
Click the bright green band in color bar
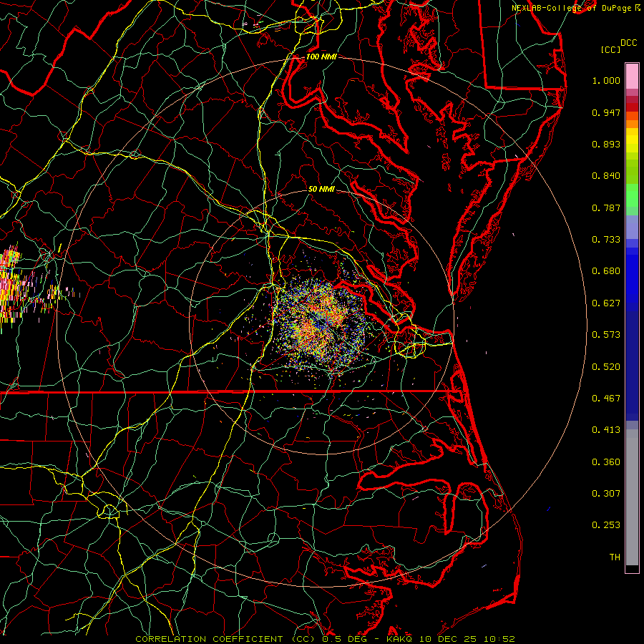[x=632, y=195]
